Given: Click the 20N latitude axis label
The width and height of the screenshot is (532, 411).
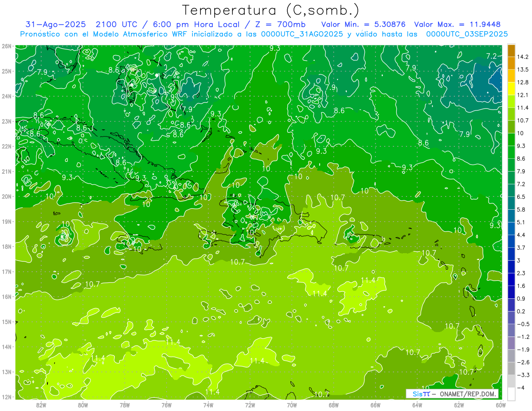Looking at the screenshot, I should pos(6,196).
